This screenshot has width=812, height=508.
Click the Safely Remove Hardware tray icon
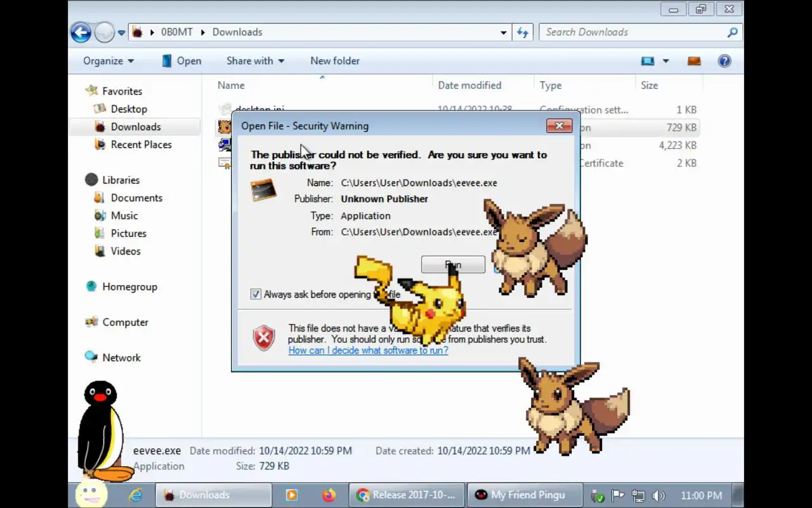coord(597,495)
